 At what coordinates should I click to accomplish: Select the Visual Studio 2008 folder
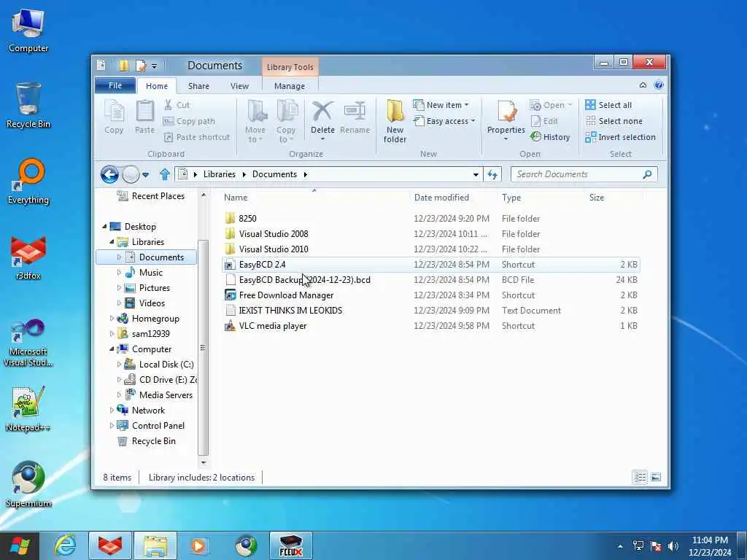pyautogui.click(x=431, y=234)
